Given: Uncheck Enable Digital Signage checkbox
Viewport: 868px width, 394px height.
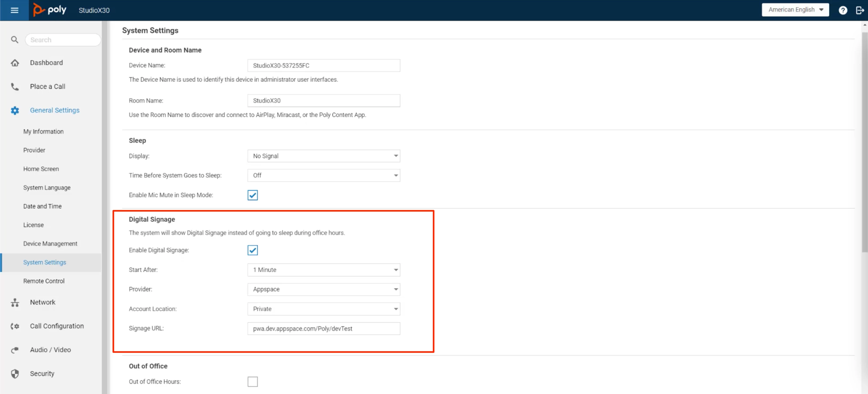Looking at the screenshot, I should [252, 250].
